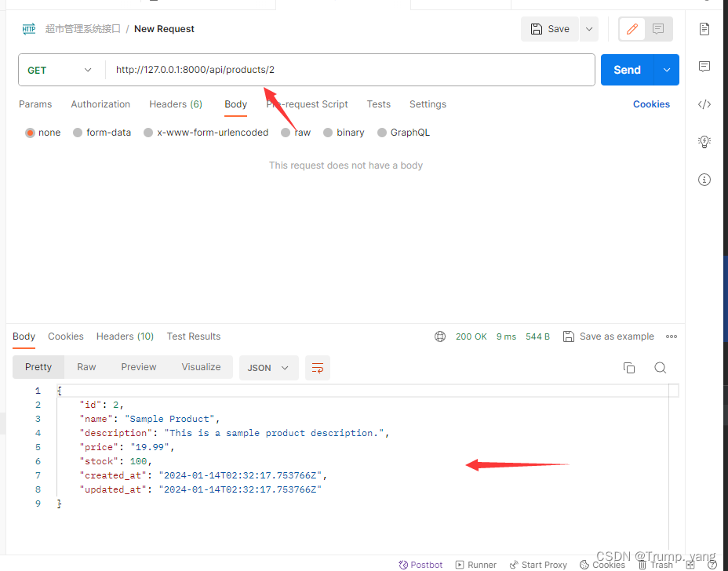Expand the Send button dropdown arrow
Screen dimensions: 728x571
(x=667, y=70)
